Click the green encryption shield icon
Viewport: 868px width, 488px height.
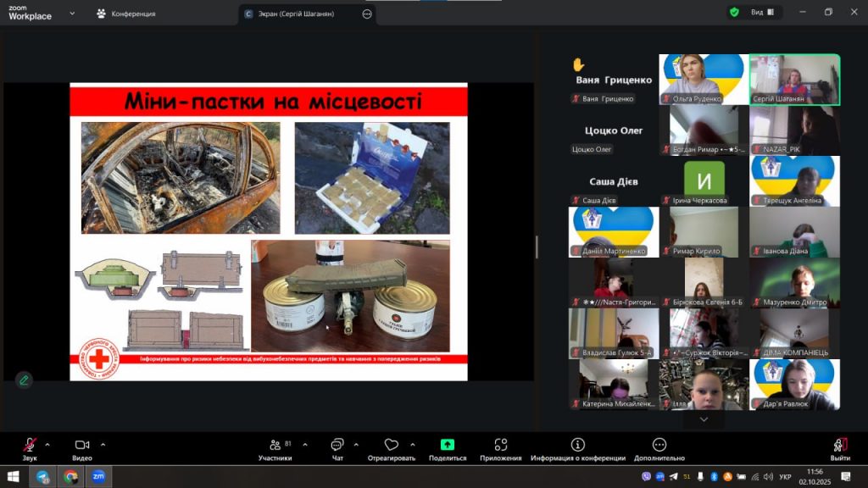[734, 13]
